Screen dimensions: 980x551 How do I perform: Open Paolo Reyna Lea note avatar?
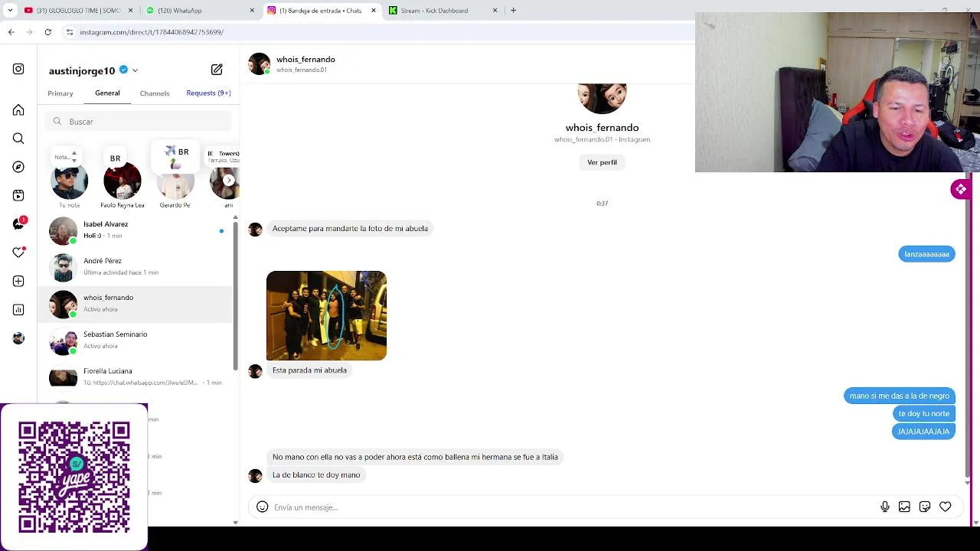pos(122,181)
